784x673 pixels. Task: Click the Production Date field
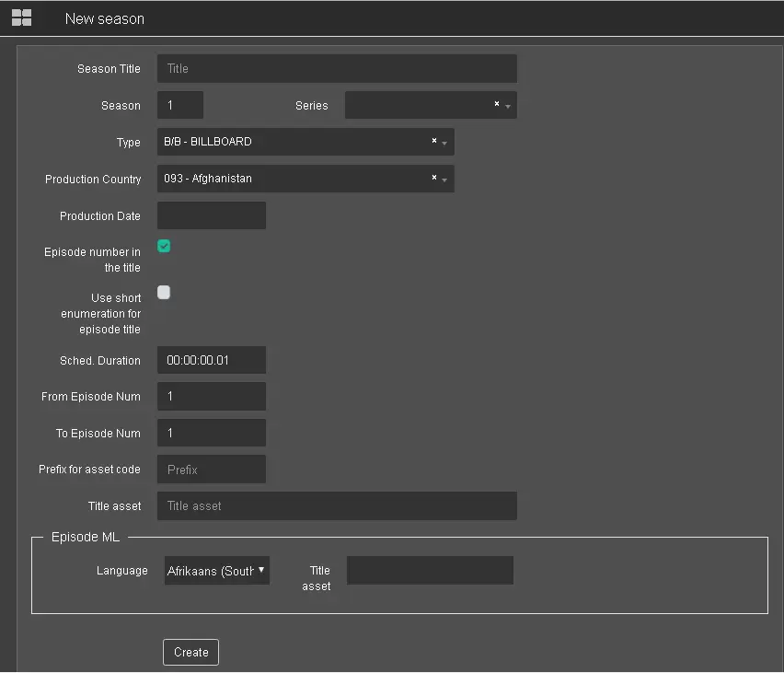pyautogui.click(x=212, y=215)
